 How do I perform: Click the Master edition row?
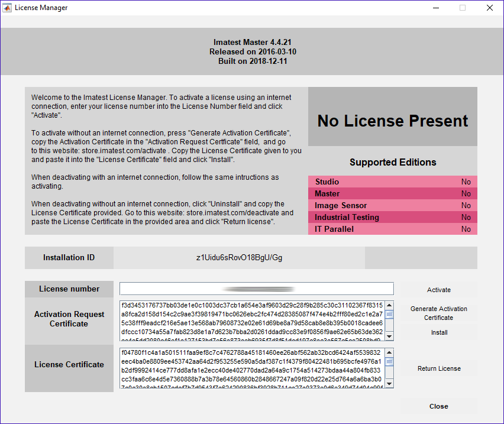[392, 194]
